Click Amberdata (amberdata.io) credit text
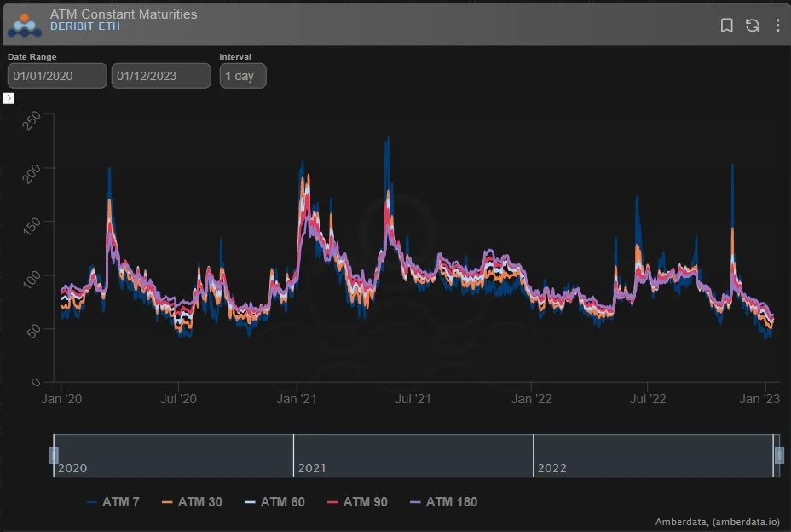 click(x=717, y=522)
